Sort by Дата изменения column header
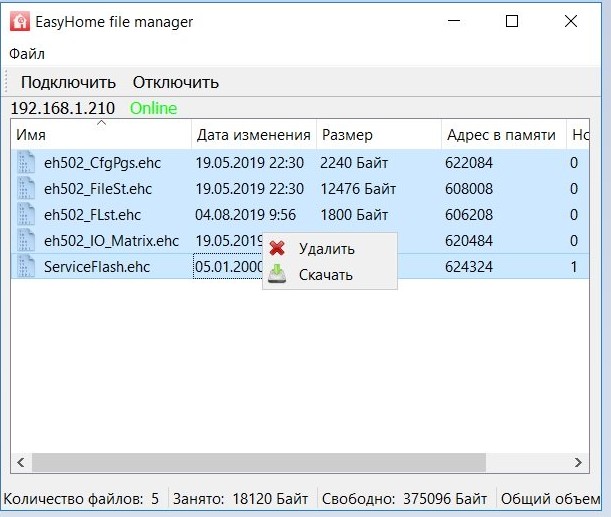 coord(253,135)
